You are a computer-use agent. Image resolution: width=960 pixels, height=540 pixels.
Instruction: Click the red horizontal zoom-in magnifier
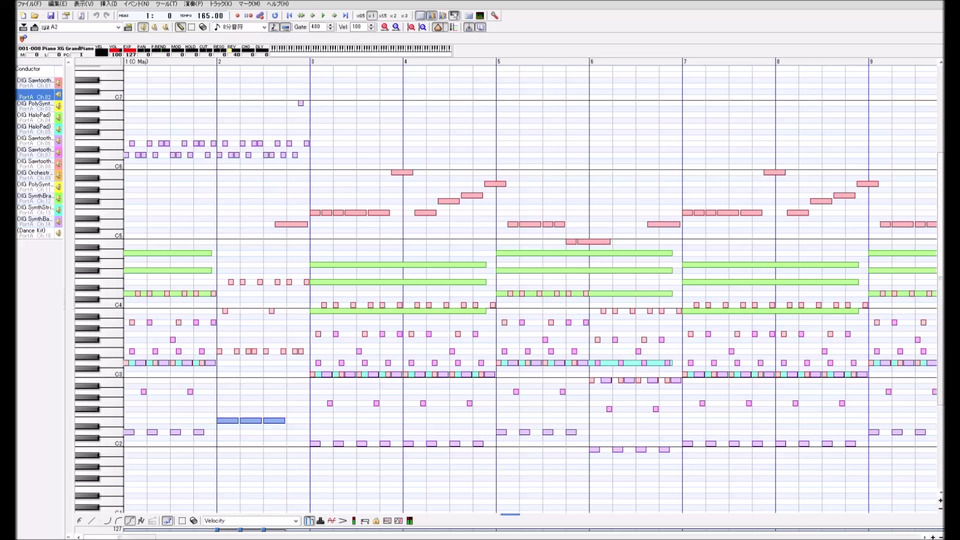tap(384, 27)
